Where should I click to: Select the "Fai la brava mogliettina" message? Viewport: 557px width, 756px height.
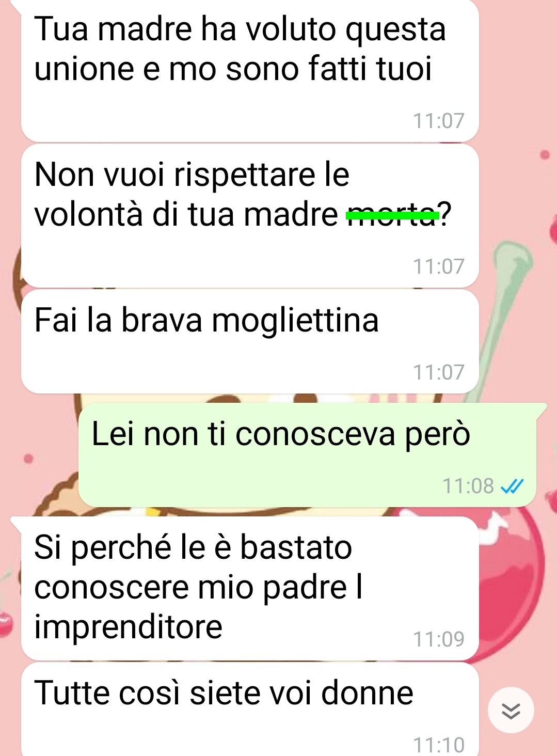[250, 342]
